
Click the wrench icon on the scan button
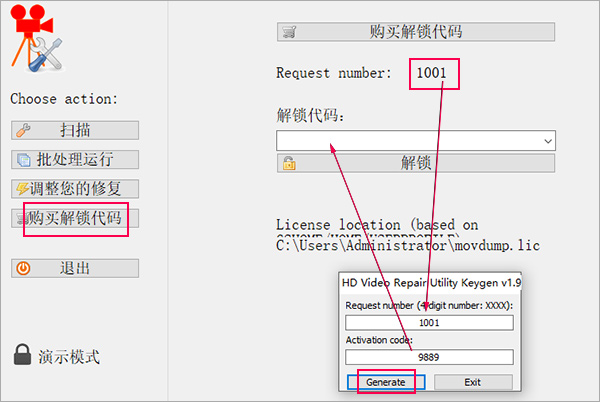(23, 130)
